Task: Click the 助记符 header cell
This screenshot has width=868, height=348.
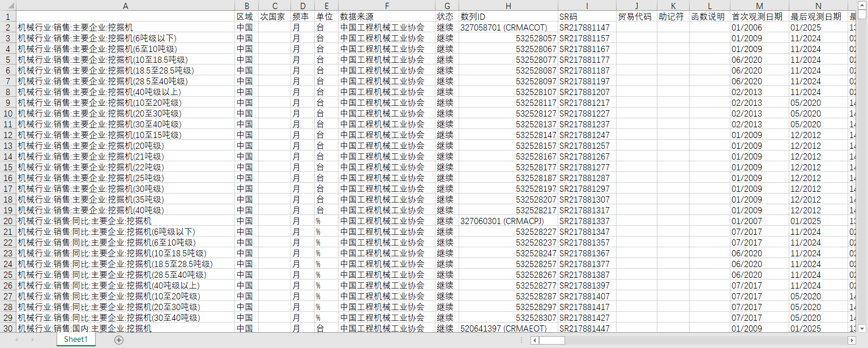Action: click(673, 16)
